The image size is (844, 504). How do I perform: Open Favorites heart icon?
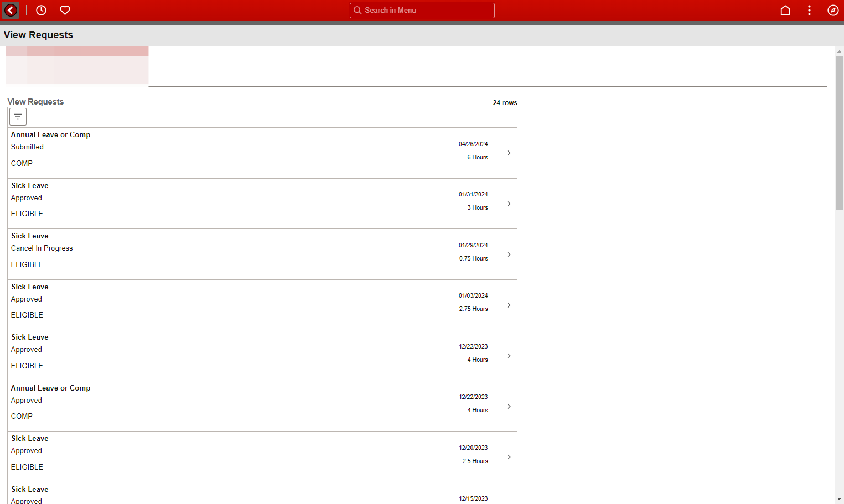(x=65, y=10)
